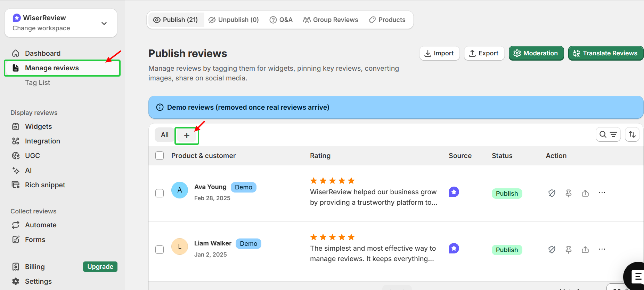Screen dimensions: 644x290
Task: Click Liam Walker's avatar
Action: click(180, 246)
